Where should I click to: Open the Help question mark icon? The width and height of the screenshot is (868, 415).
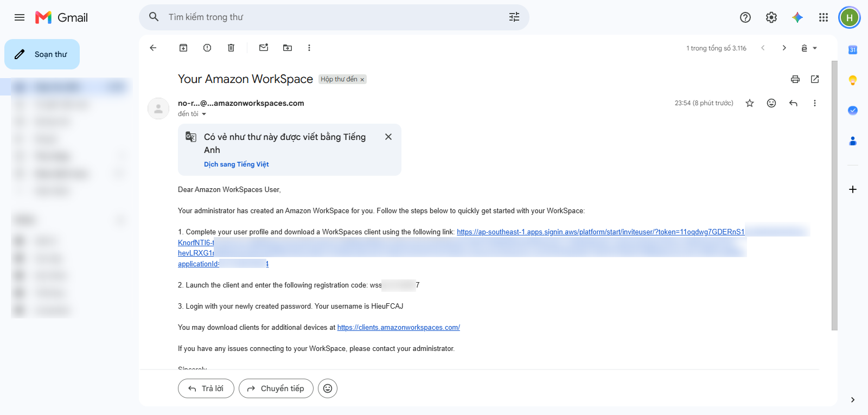(745, 17)
